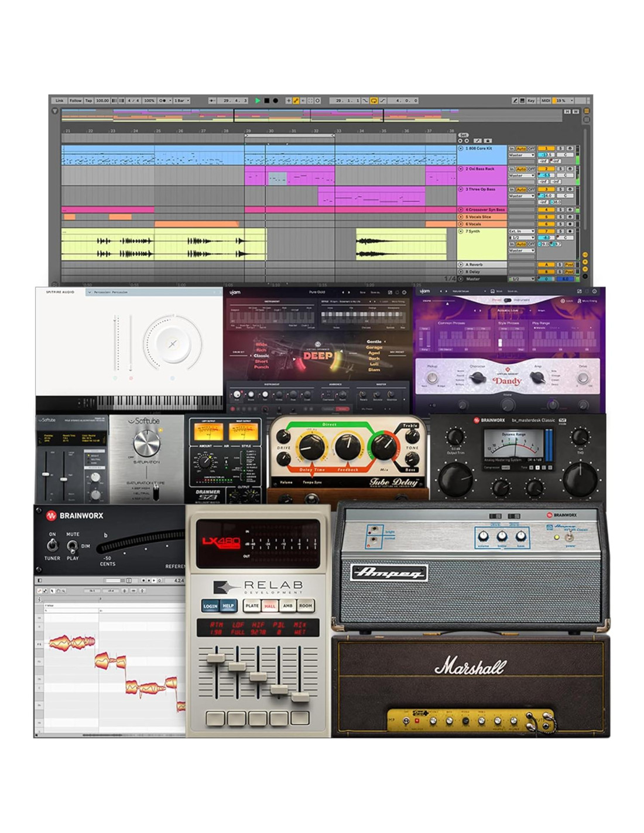Enable Draw Mode pencil in the top right
Viewport: 644px width, 833px height.
(515, 101)
